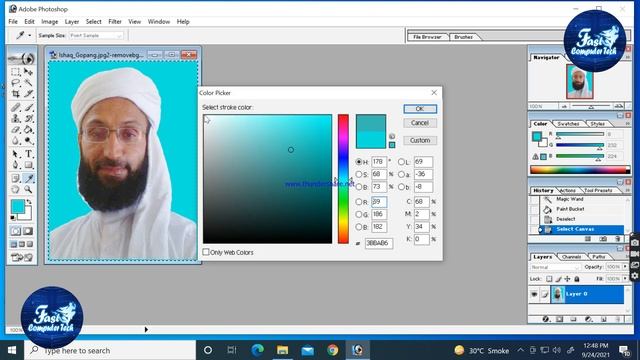Open the Eyedropper tool preset picker arrow
640x360 pixels.
pos(29,36)
